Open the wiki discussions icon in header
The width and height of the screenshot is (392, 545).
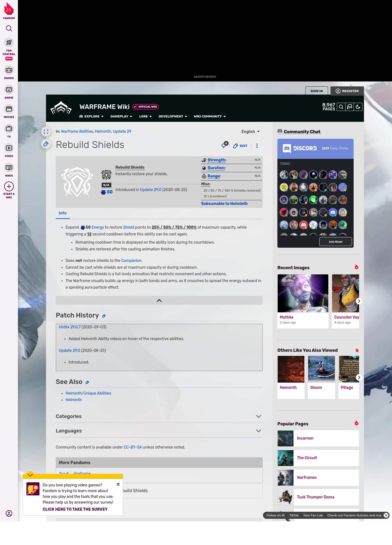coord(350,107)
